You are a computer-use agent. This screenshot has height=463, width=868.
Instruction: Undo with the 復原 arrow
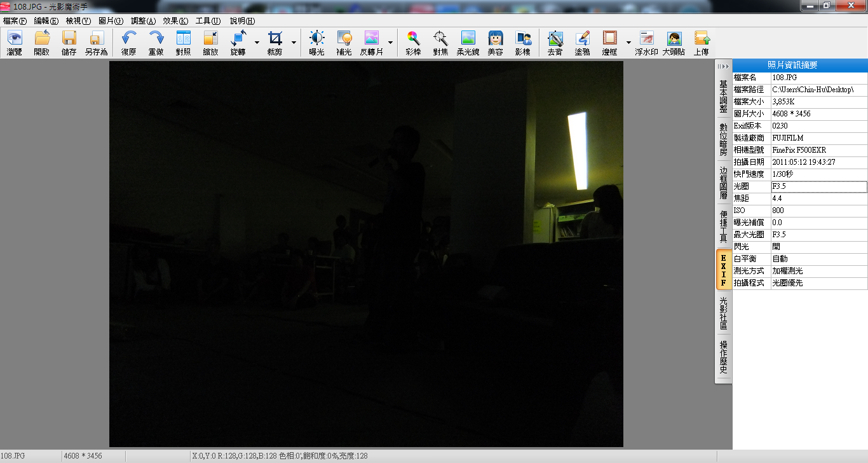tap(129, 43)
